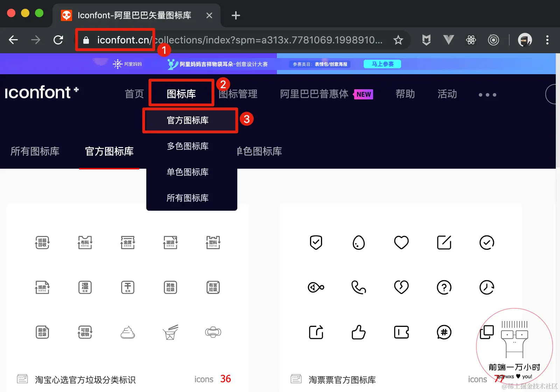Select the water drop egg icon

click(359, 243)
